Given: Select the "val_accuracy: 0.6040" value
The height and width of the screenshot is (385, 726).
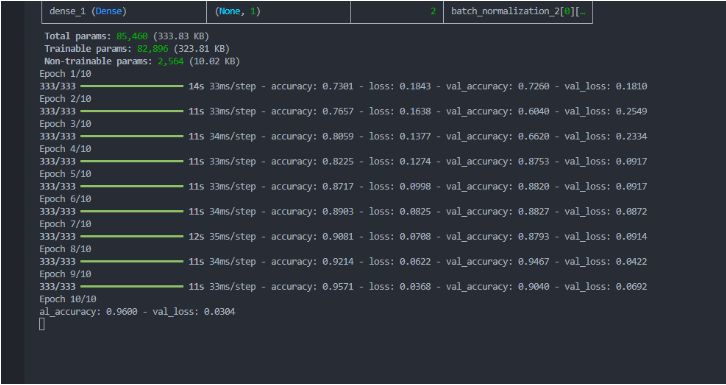Looking at the screenshot, I should click(x=498, y=111).
